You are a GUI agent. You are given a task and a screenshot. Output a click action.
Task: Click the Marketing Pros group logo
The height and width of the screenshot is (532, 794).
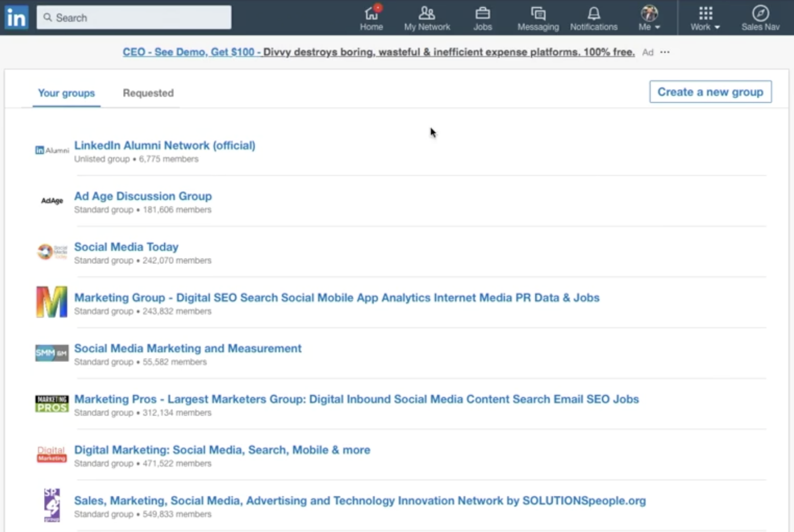51,404
